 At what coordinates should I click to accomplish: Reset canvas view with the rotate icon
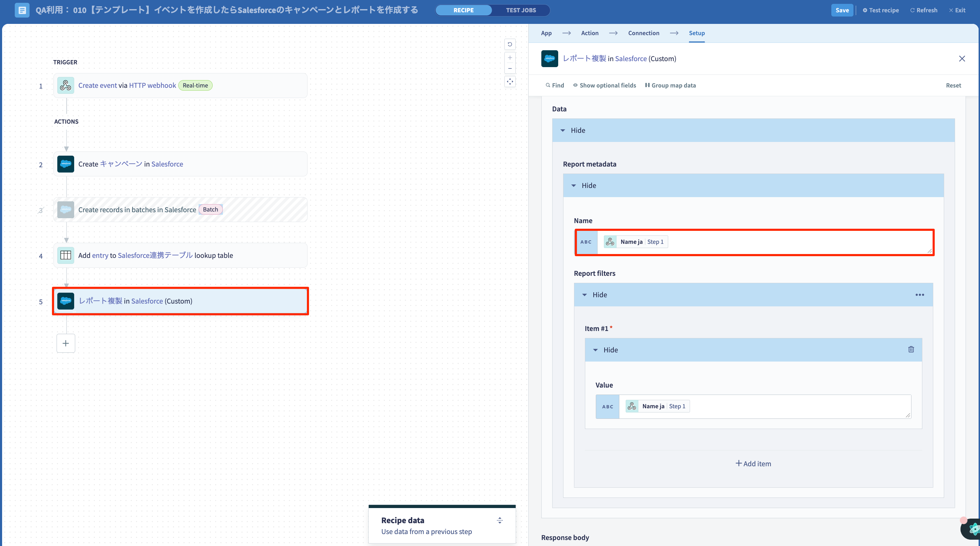coord(510,45)
